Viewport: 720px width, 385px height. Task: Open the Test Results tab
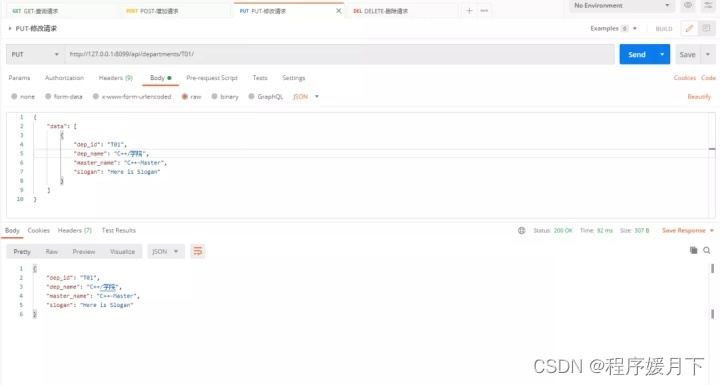(x=118, y=230)
